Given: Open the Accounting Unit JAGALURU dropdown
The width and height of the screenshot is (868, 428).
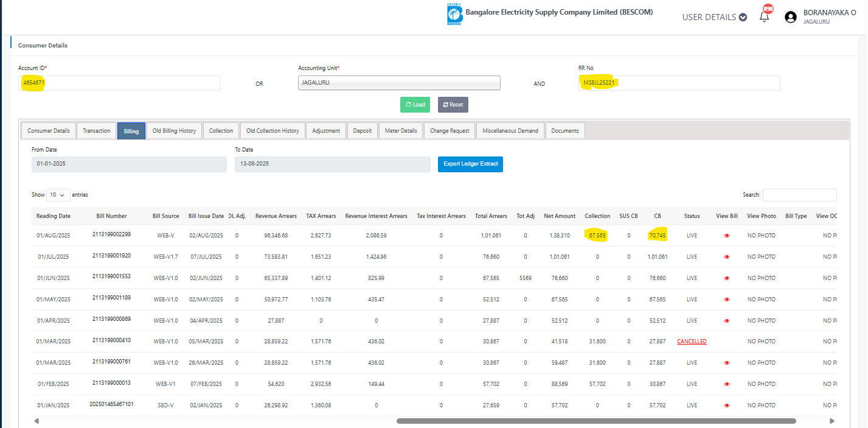Looking at the screenshot, I should tap(399, 83).
